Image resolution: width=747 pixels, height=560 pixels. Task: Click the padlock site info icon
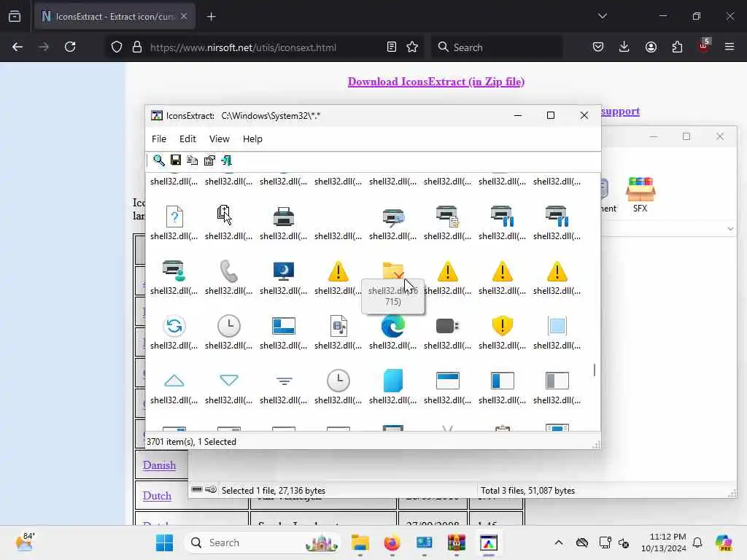pos(137,47)
